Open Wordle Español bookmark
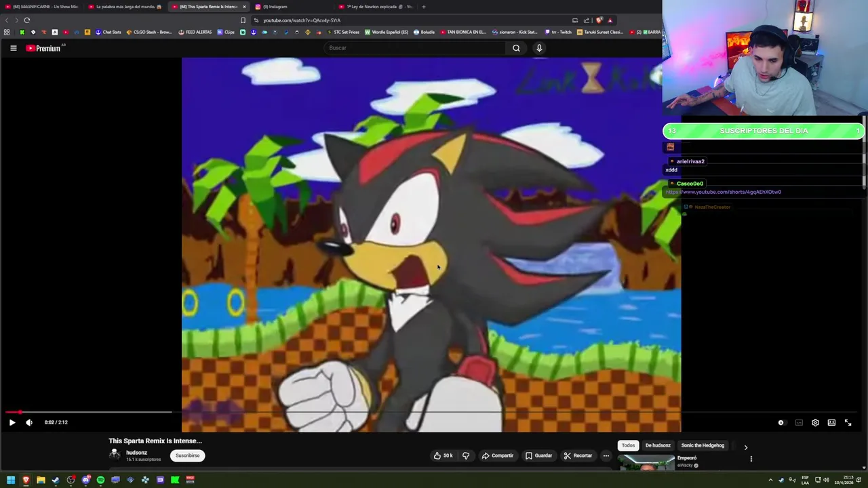This screenshot has width=868, height=488. coord(387,32)
